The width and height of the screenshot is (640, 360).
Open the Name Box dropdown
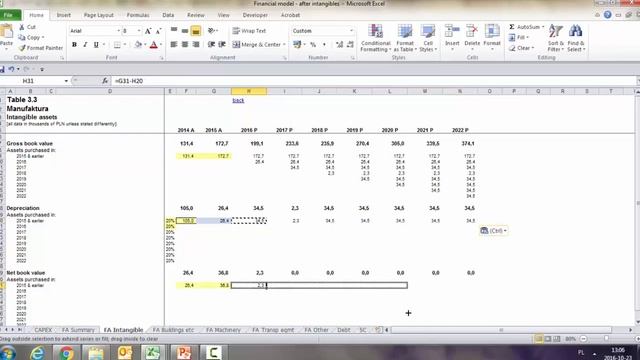click(x=66, y=81)
